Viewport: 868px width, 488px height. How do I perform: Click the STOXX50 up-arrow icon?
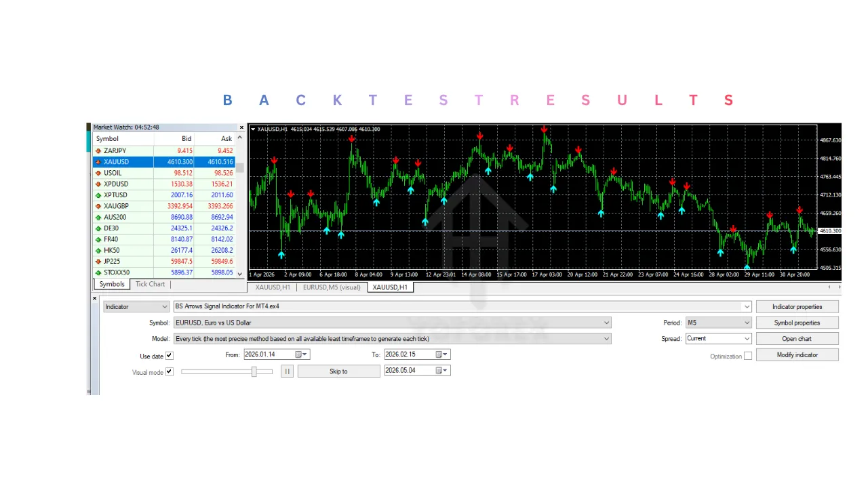98,272
